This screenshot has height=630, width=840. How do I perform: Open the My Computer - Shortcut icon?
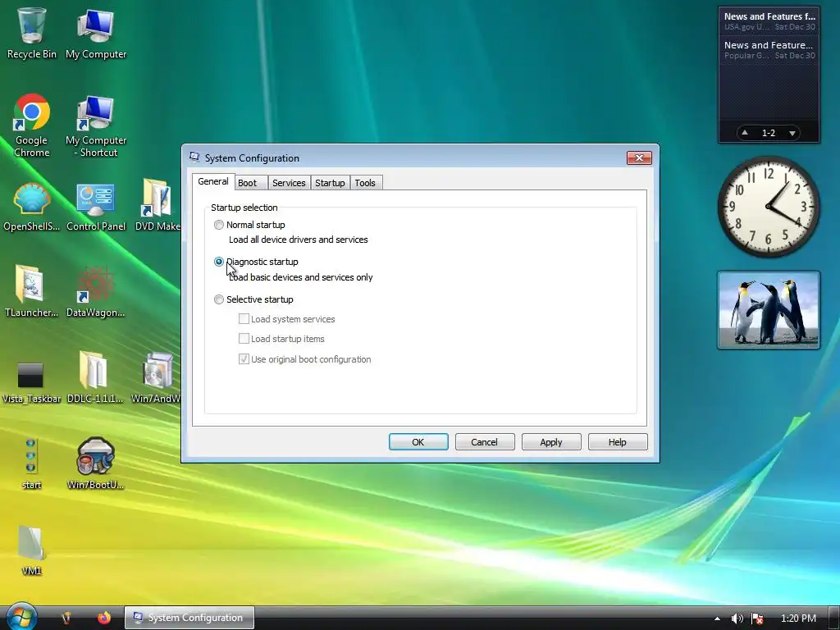point(96,126)
